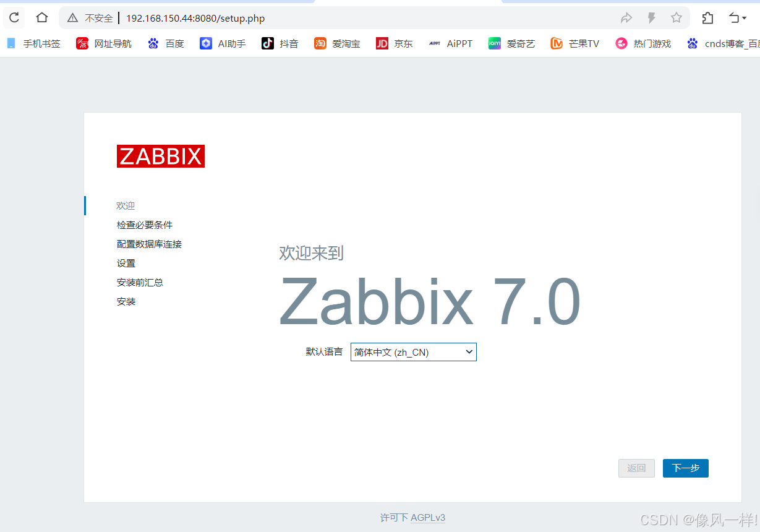Click the 返回 back button
760x532 pixels.
[636, 468]
